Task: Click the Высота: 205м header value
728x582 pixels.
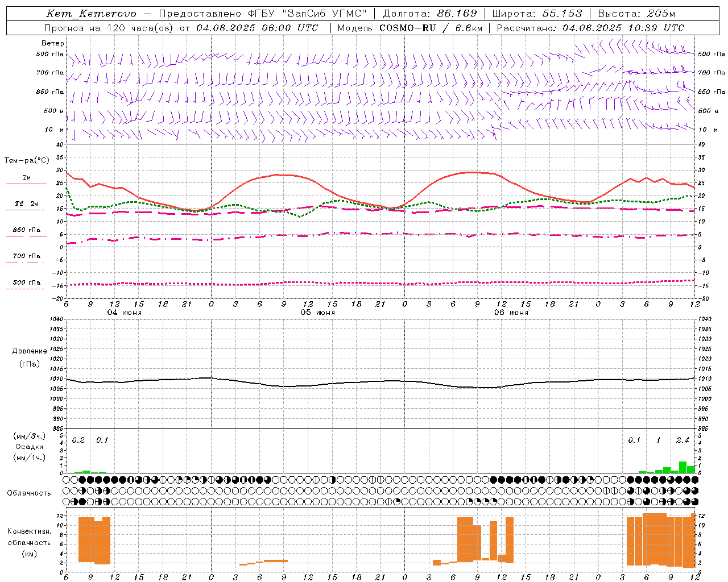Action: [636, 14]
